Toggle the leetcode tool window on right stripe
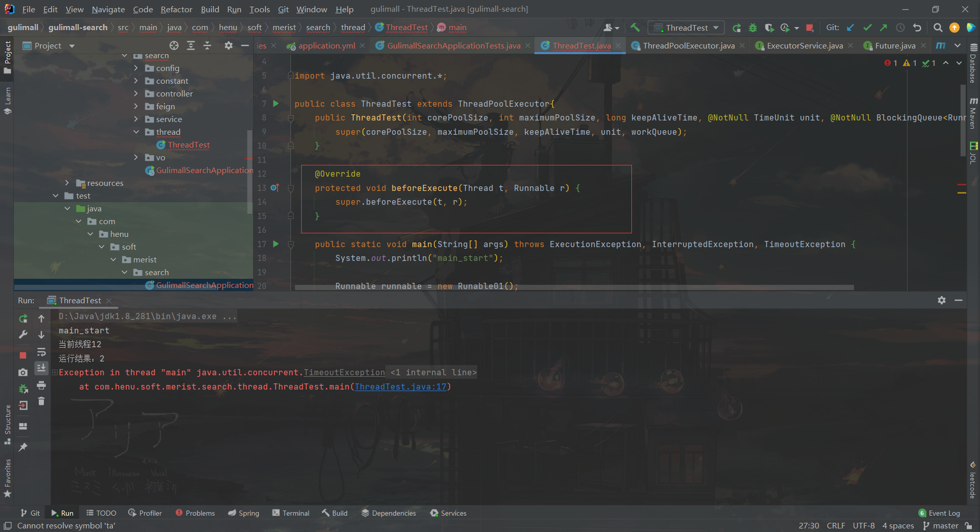Screen dimensions: 980x532 tap(973, 480)
